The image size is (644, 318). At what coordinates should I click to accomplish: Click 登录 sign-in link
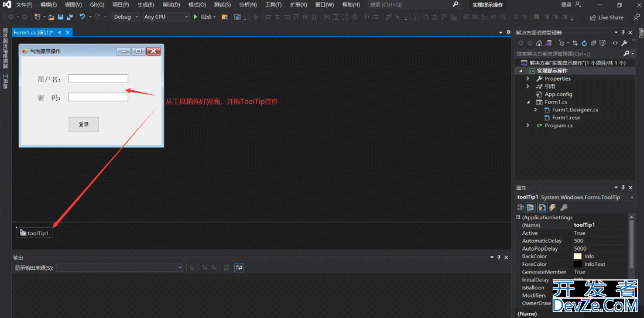(566, 5)
